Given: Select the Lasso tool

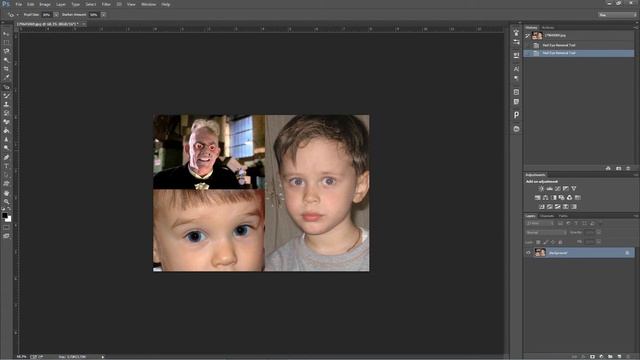Looking at the screenshot, I should [6, 51].
